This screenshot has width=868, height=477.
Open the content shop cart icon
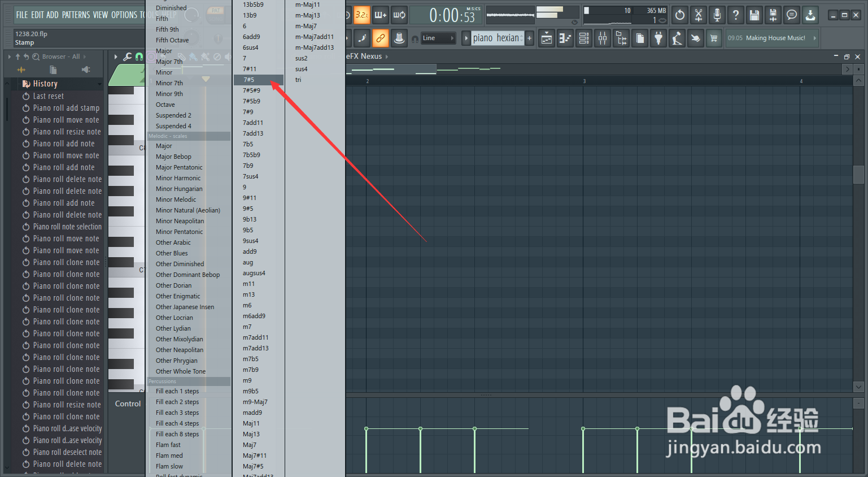pos(714,38)
